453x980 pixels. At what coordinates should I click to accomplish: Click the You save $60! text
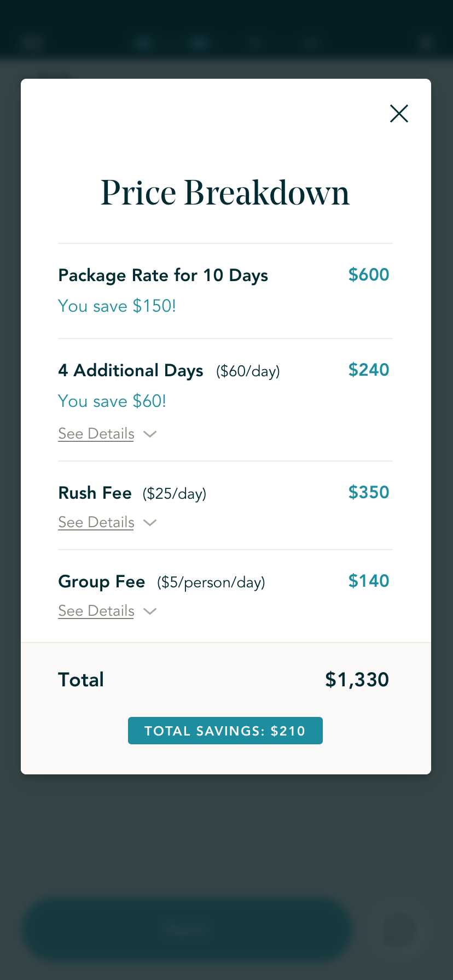tap(112, 401)
